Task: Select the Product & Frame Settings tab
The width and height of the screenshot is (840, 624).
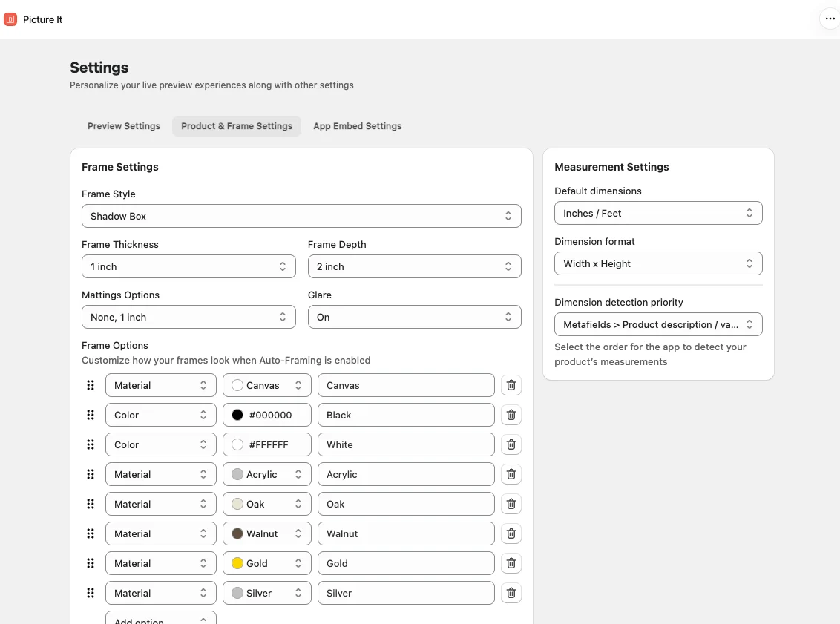Action: (236, 126)
